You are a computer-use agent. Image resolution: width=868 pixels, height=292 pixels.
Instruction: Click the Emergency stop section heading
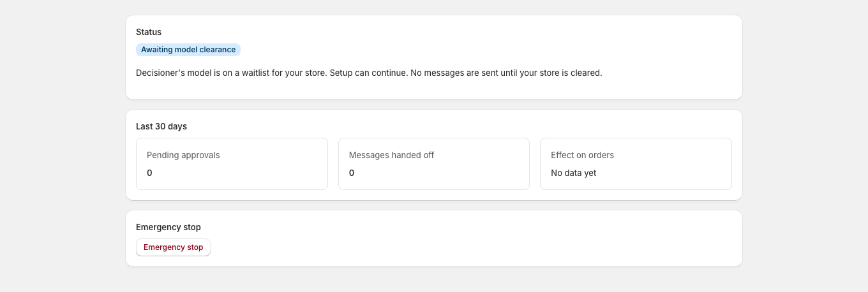coord(168,227)
